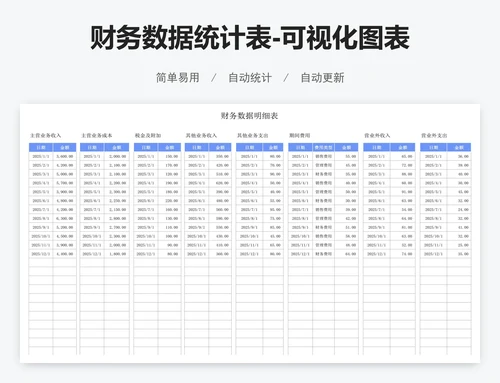Select 2025/11/1 date in 税金及附加 table
500x383 pixels.
click(x=146, y=245)
